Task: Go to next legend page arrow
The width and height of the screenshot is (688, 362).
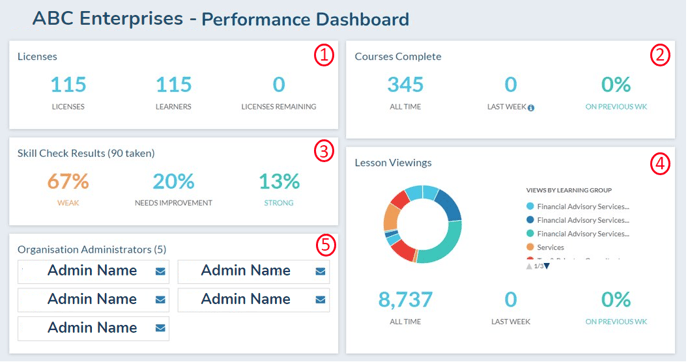Action: pyautogui.click(x=547, y=266)
